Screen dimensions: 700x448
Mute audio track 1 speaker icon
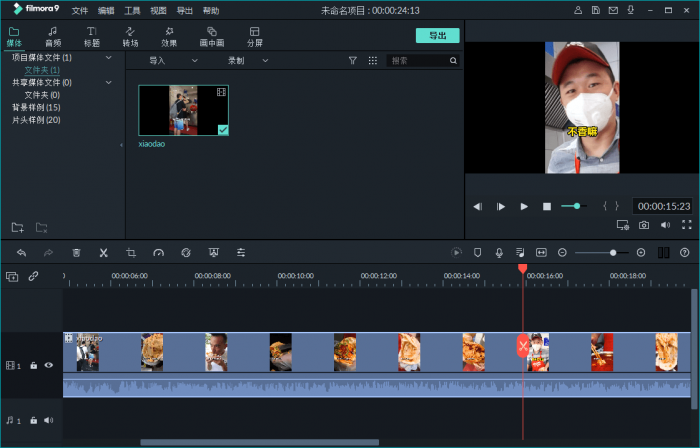[x=48, y=420]
